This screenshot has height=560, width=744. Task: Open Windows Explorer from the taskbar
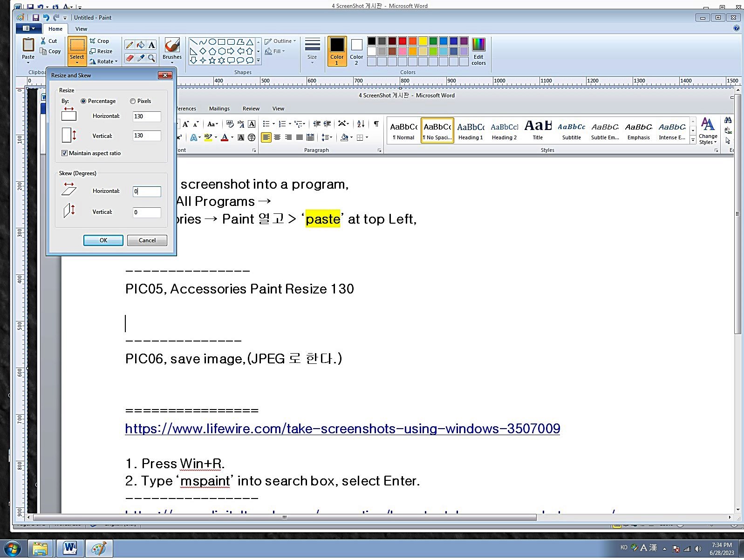(41, 549)
